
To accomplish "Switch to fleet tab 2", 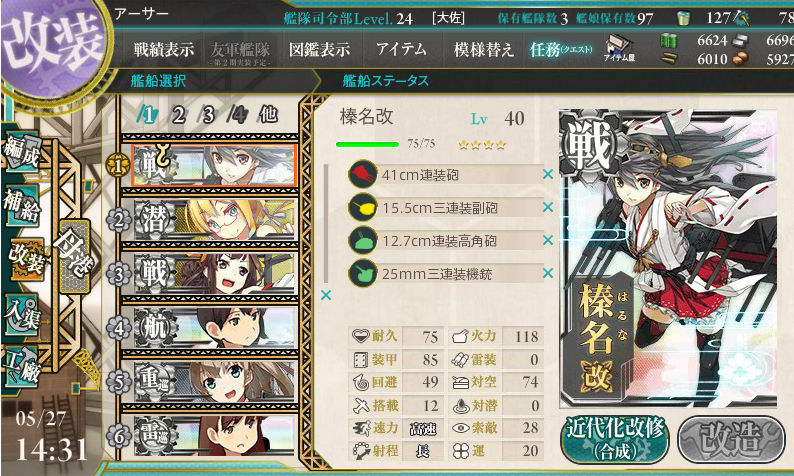I will (x=178, y=115).
